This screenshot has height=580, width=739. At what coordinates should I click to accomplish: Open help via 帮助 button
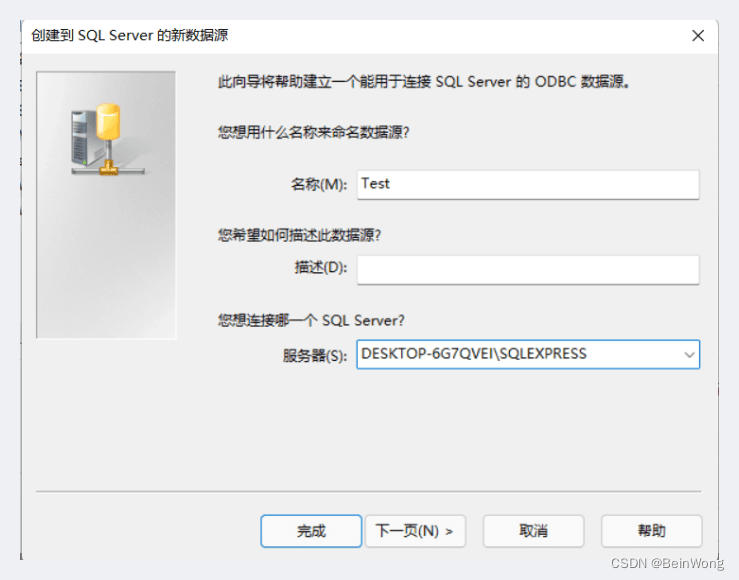[651, 531]
